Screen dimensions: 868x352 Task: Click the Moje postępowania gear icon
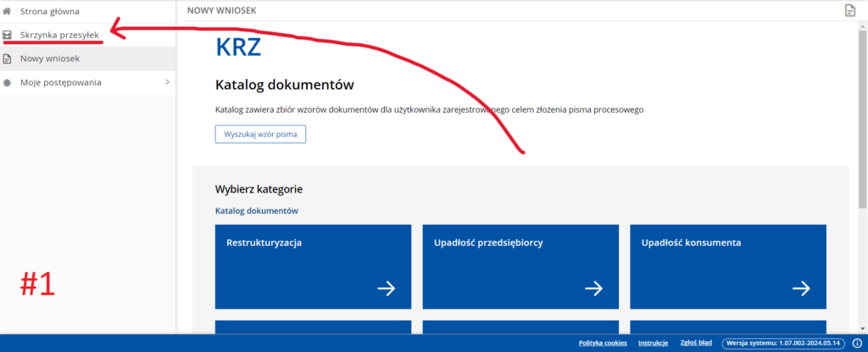8,82
